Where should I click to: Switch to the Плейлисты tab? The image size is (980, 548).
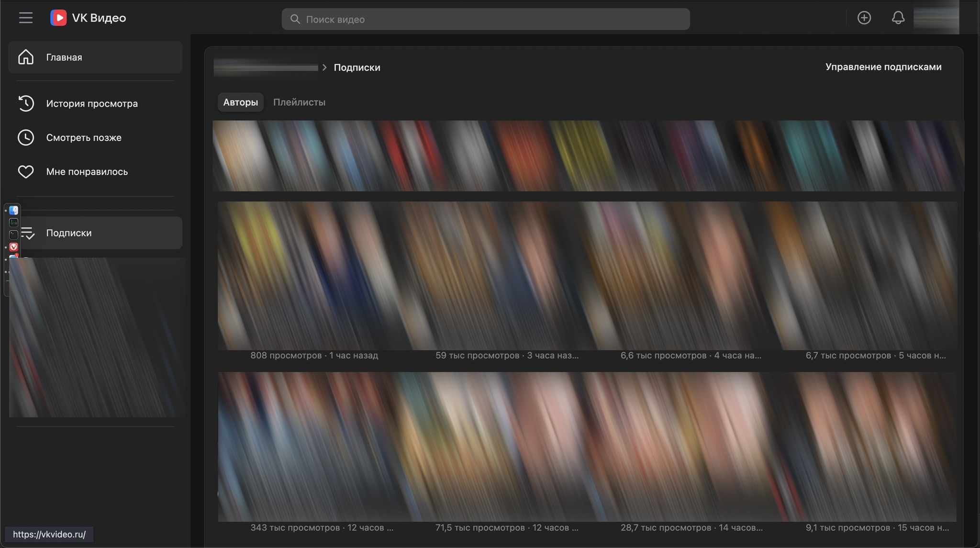(299, 102)
